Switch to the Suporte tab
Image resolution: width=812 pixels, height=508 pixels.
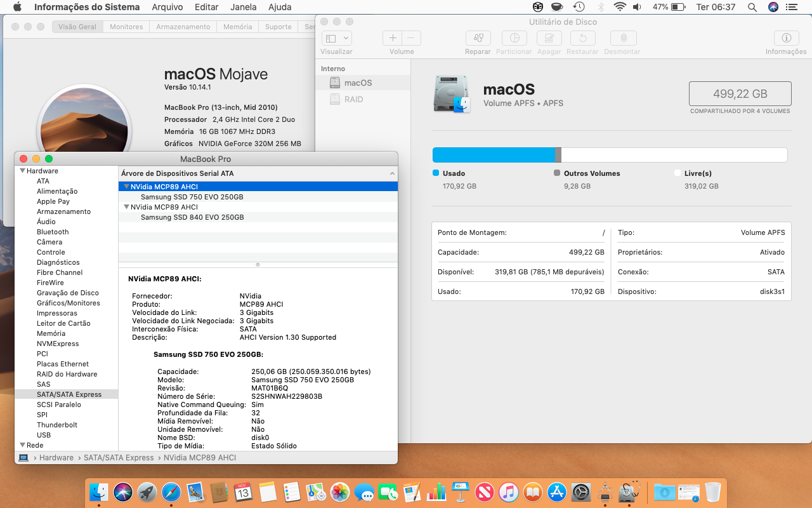click(278, 27)
